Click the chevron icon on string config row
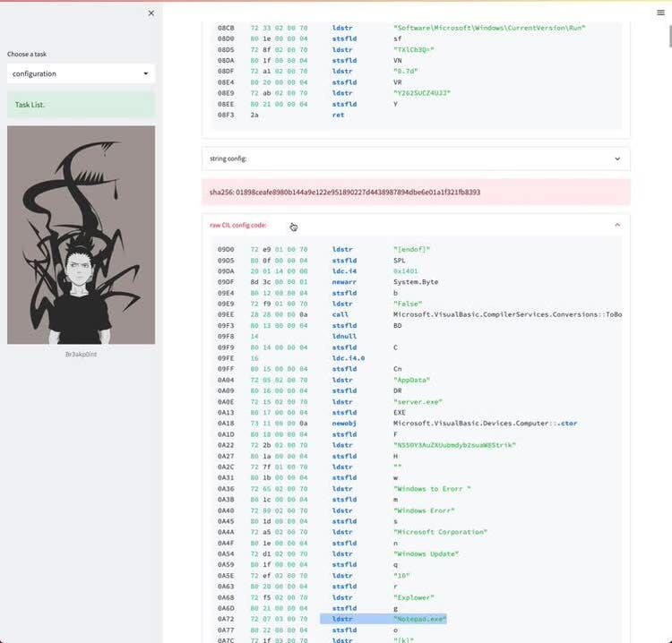This screenshot has height=643, width=672. (x=617, y=159)
